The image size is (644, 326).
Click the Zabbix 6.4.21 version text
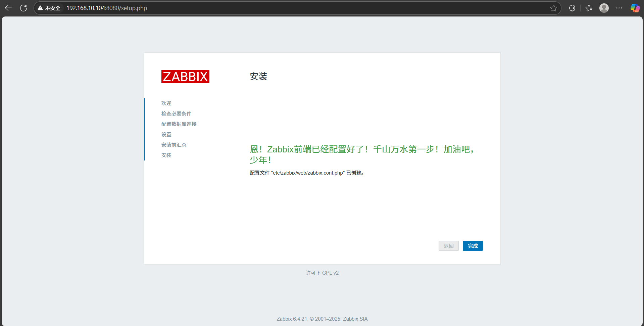click(292, 319)
